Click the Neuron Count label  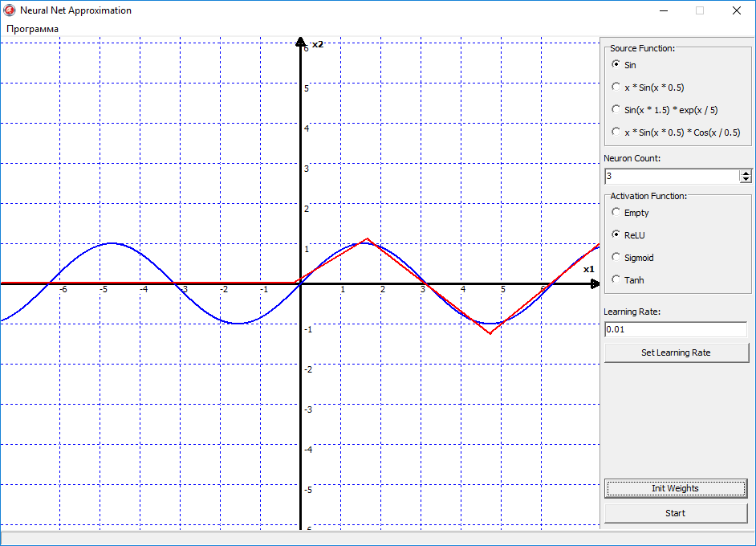coord(632,158)
